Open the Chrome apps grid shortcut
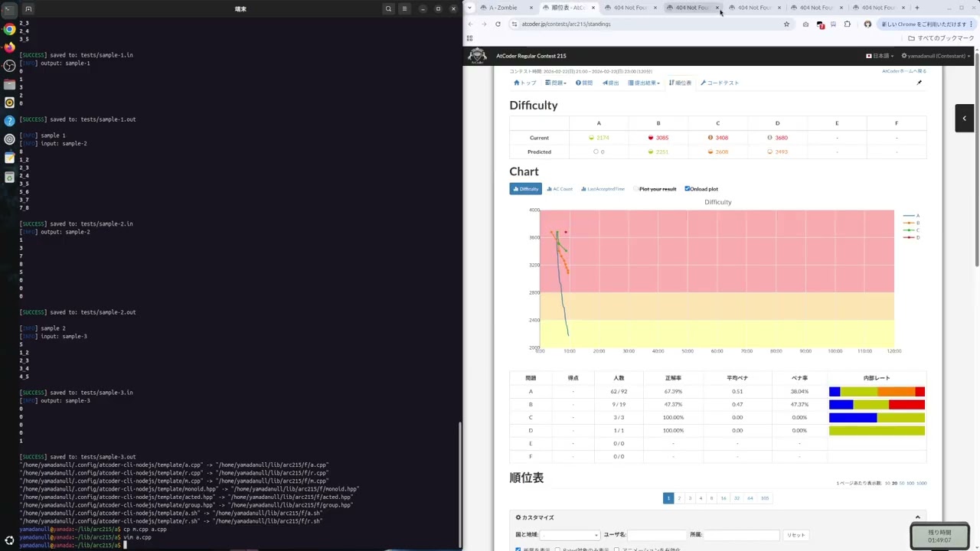This screenshot has width=980, height=551. click(x=469, y=38)
